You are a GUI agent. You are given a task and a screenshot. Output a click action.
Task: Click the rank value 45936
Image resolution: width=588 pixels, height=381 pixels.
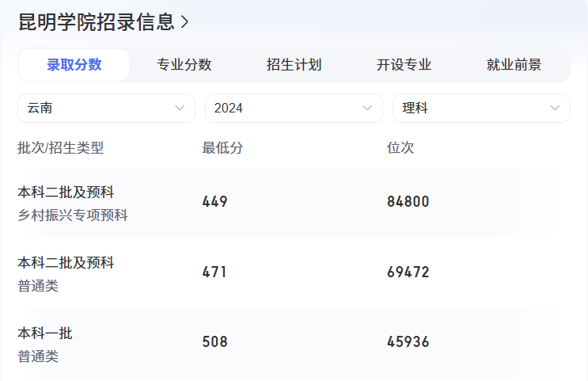point(408,342)
